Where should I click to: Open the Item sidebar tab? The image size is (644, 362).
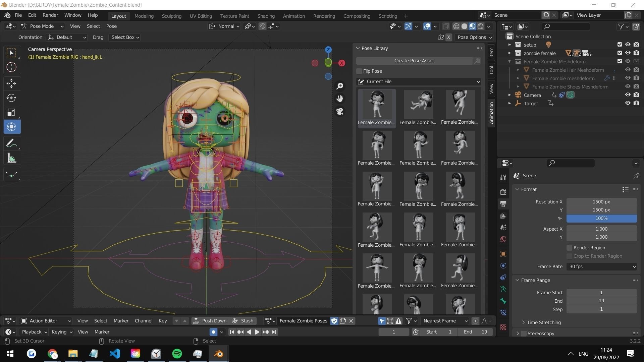click(491, 52)
